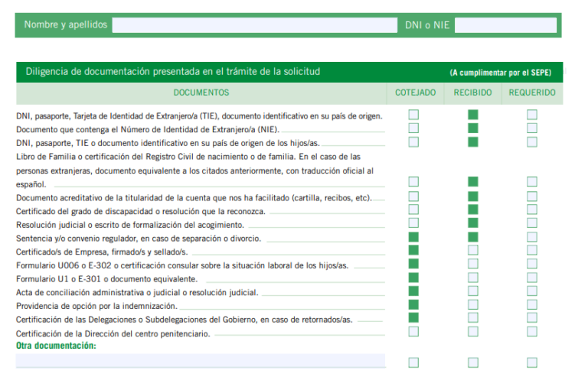
Task: Check REQUERIDO for Providencia de opción por indemnización
Action: 532,304
